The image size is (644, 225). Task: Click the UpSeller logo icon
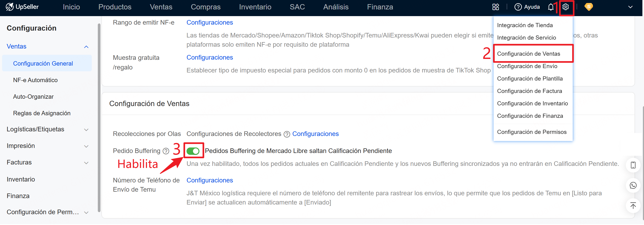tap(9, 7)
